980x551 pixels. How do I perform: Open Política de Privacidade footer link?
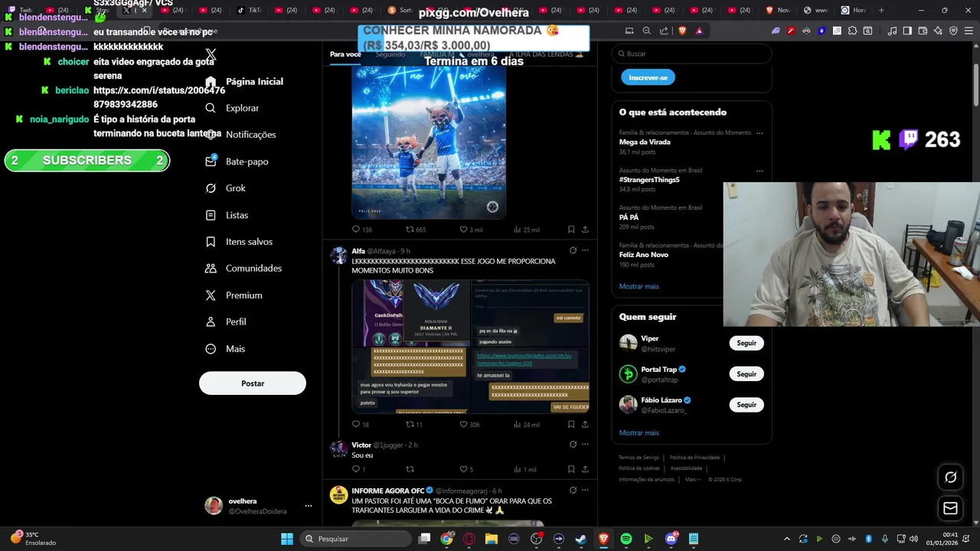click(694, 458)
